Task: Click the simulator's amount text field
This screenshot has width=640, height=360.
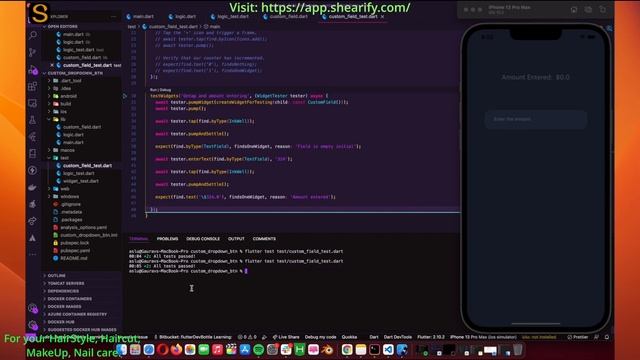Action: click(x=536, y=119)
